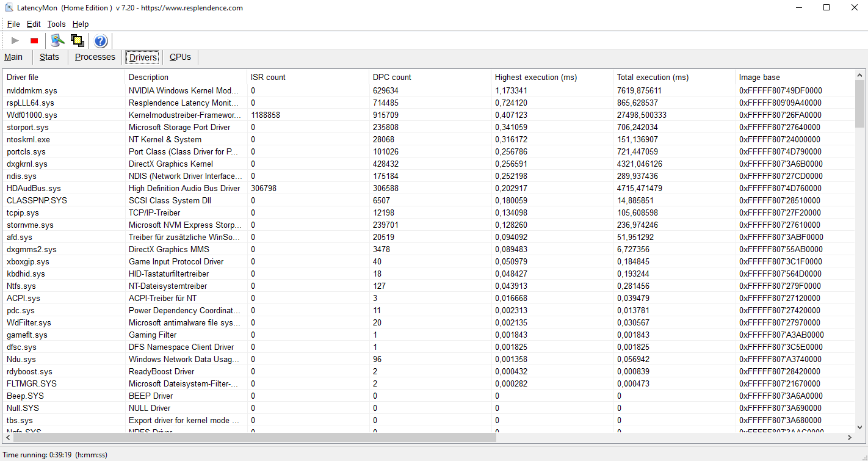The image size is (868, 461).
Task: Select the CLASSPNP.SYS driver row
Action: click(x=429, y=200)
